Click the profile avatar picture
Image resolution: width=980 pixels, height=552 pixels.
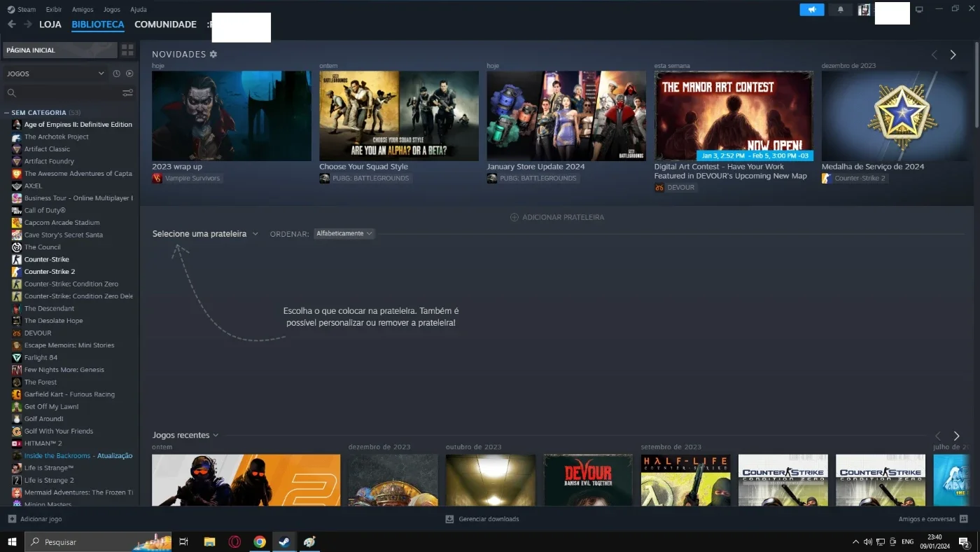point(864,10)
